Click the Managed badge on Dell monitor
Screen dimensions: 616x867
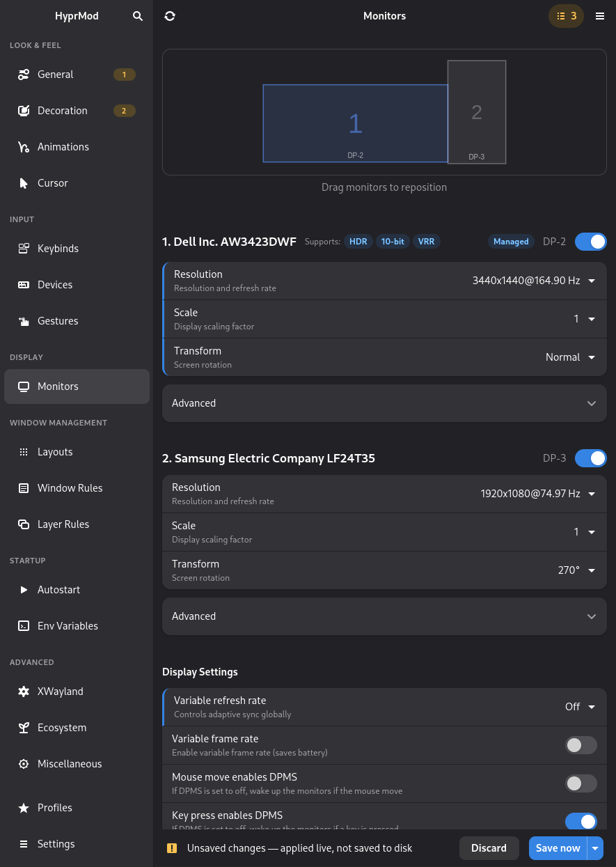[512, 242]
